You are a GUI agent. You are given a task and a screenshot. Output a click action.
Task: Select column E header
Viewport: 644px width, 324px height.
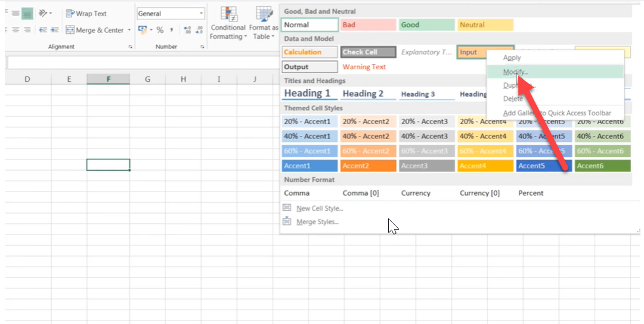coord(69,79)
